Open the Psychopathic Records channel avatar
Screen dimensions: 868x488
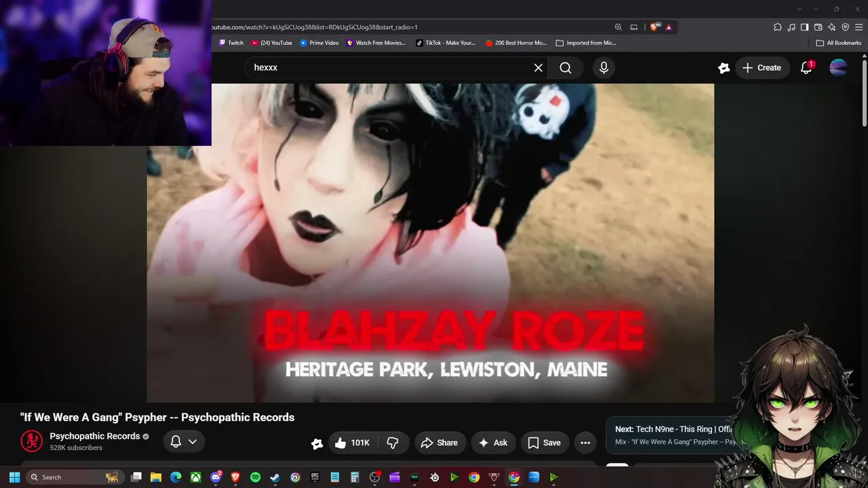[x=31, y=441]
